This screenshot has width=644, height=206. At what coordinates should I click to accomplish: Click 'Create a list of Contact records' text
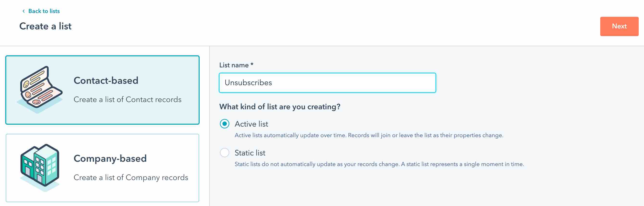(127, 99)
